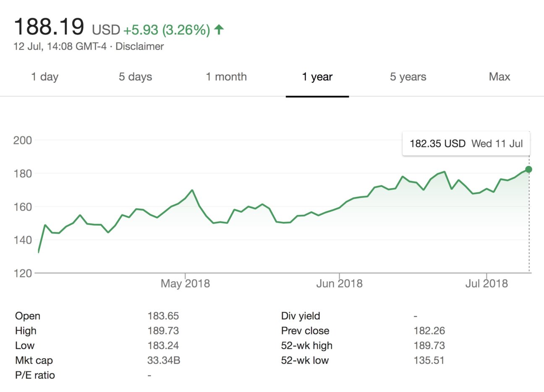Viewport: 544px width, 392px height.
Task: Click the +5.93 (3.26%) change text
Action: tap(167, 29)
